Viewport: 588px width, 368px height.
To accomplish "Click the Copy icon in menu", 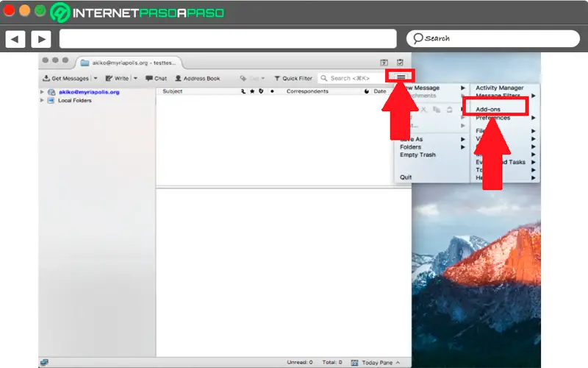I will point(437,110).
